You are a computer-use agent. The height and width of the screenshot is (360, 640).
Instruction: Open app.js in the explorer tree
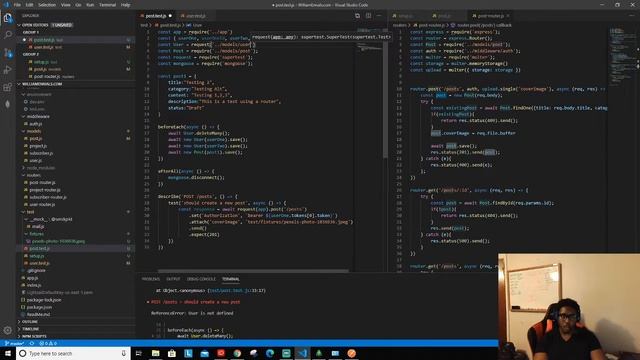(x=32, y=278)
